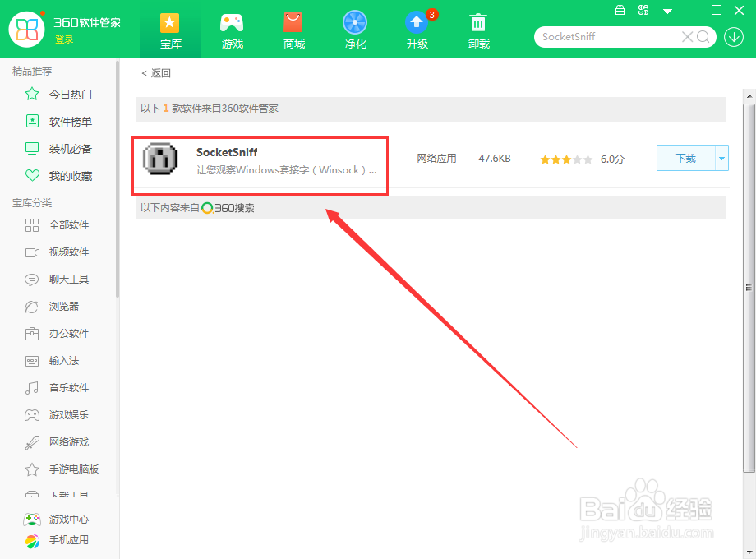The image size is (756, 559).
Task: Go to the 净化 cleanup tab
Action: click(x=355, y=31)
